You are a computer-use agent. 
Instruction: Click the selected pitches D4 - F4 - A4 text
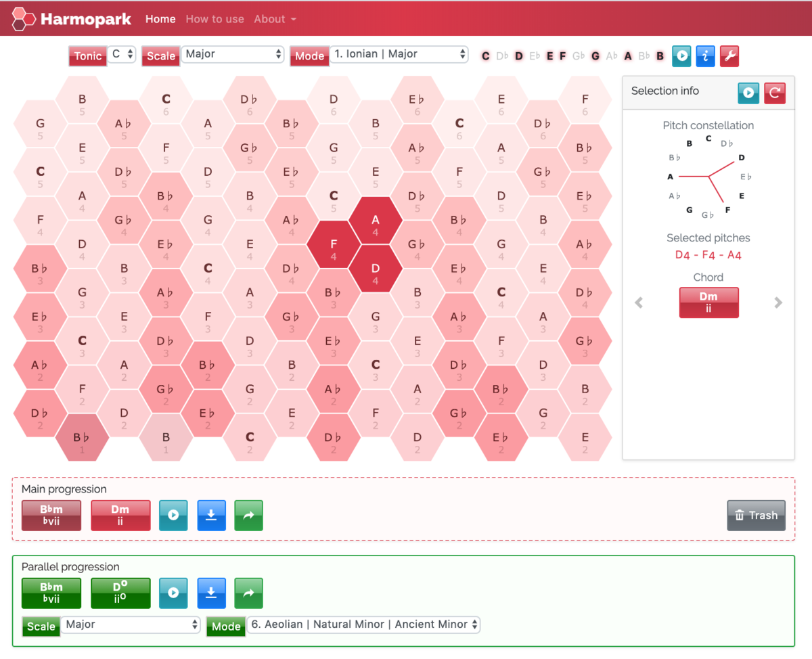tap(708, 255)
